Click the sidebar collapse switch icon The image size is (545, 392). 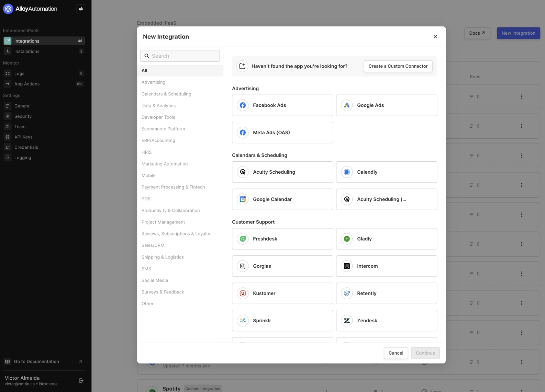81,9
